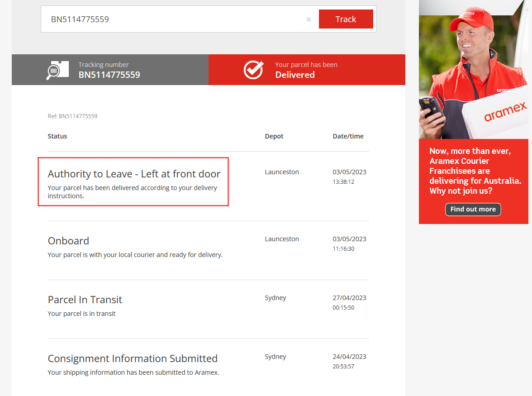Click the Status column header
The image size is (532, 396).
57,136
